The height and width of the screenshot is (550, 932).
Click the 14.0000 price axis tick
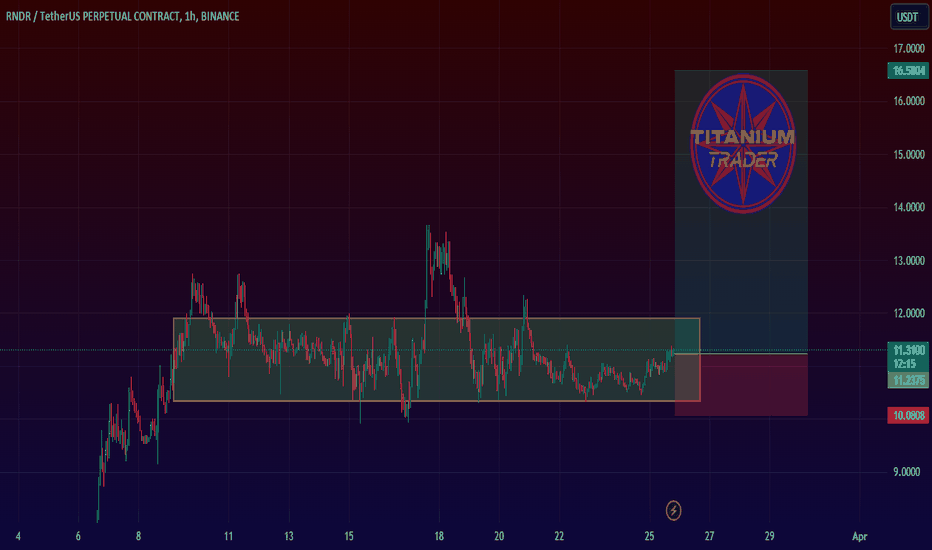pos(909,207)
